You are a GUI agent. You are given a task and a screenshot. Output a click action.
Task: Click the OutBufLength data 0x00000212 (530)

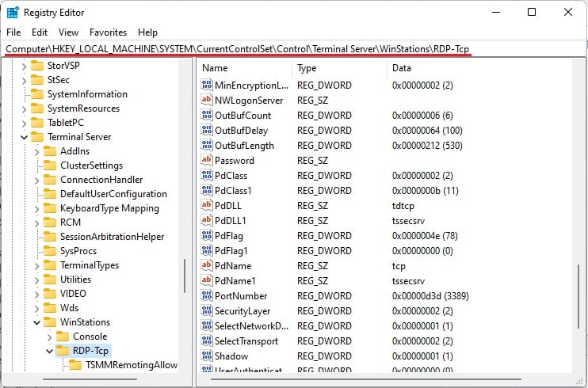coord(427,146)
